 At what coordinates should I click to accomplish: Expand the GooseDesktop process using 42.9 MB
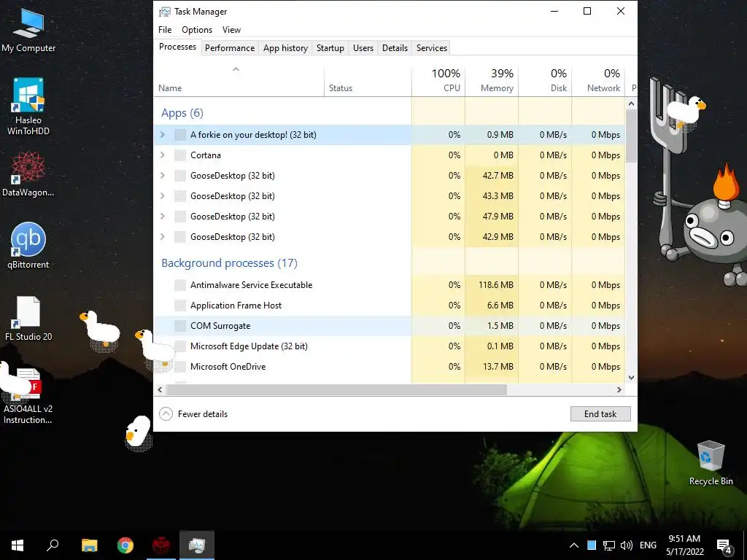click(163, 237)
